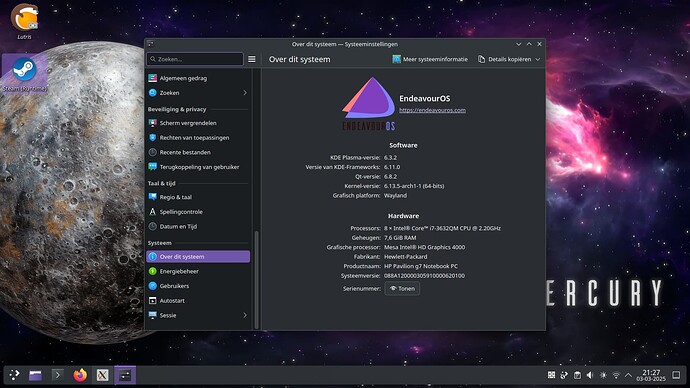
Task: Open the file manager in taskbar
Action: tap(35, 375)
